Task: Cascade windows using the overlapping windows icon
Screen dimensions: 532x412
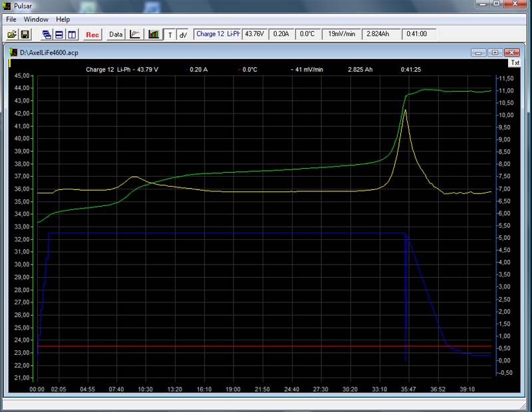Action: [47, 35]
